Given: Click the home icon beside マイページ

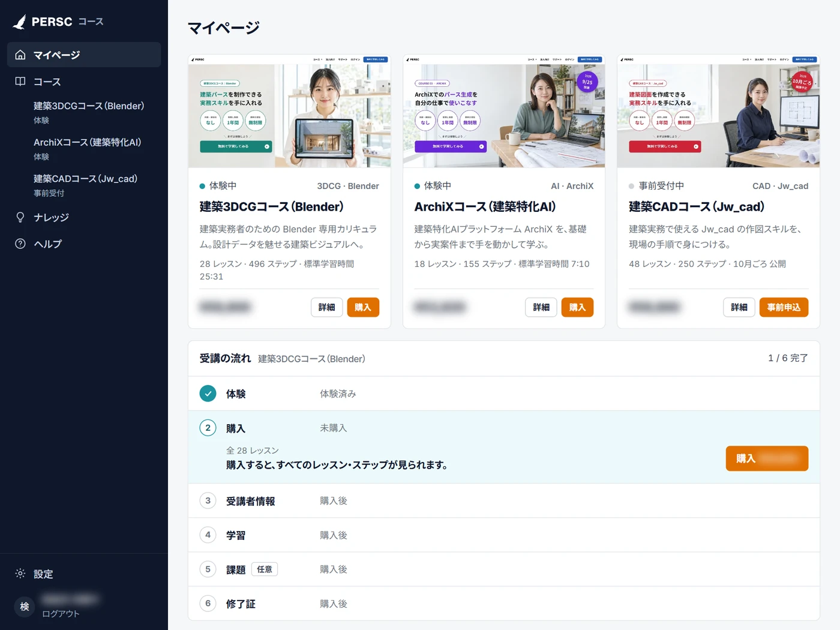Looking at the screenshot, I should tap(20, 55).
